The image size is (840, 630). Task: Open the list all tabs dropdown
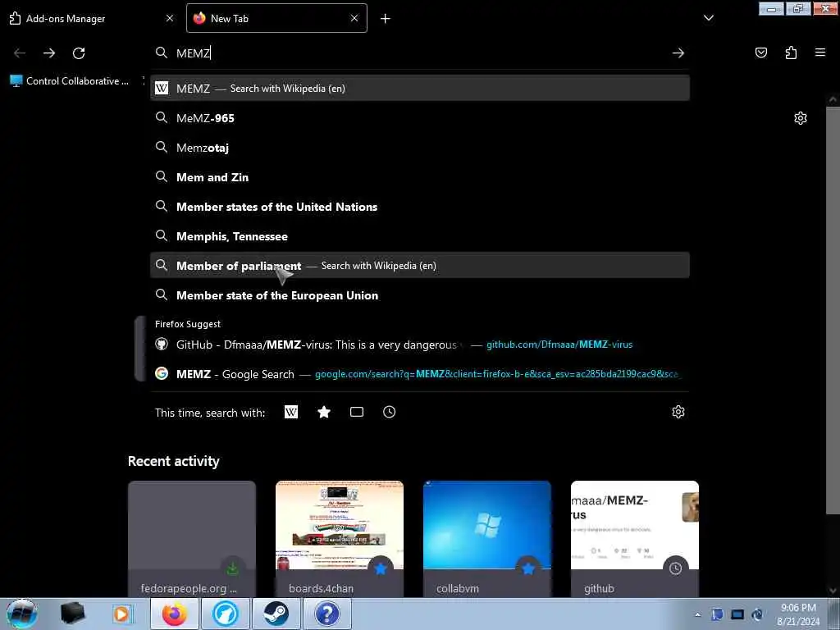[708, 18]
